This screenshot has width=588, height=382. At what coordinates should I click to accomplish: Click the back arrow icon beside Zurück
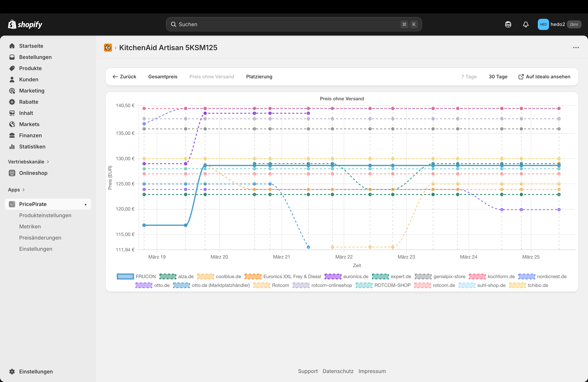click(x=115, y=77)
